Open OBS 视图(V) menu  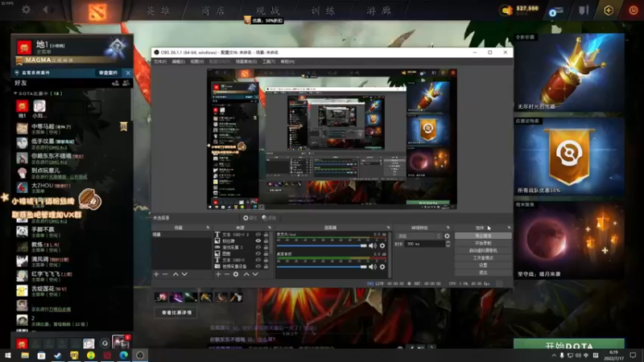[196, 62]
